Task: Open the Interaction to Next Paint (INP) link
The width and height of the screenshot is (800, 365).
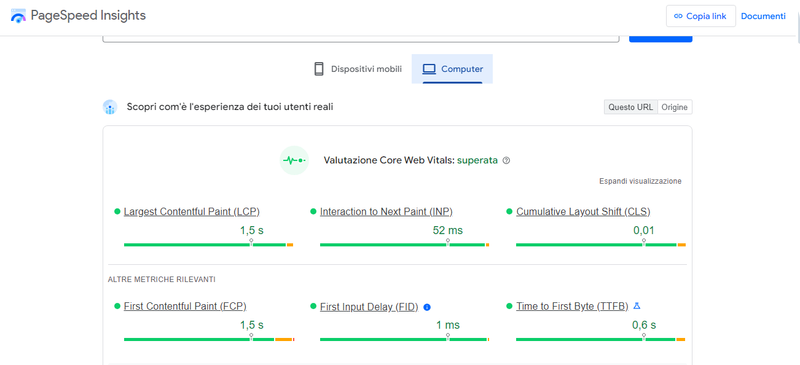Action: 386,211
